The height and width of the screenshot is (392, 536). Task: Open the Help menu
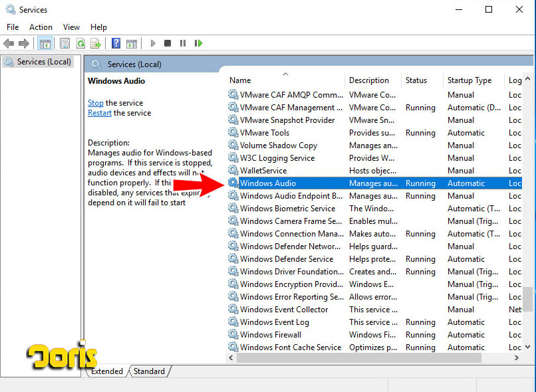pyautogui.click(x=98, y=27)
